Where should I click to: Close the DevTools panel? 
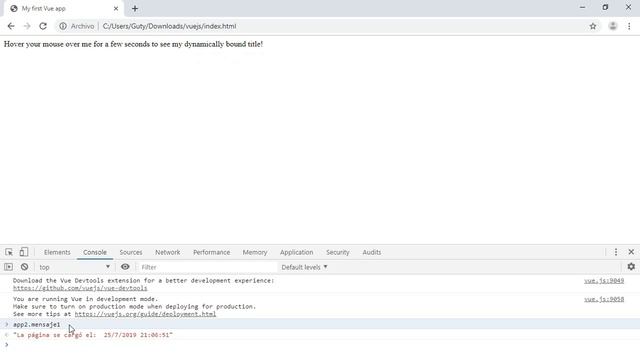(631, 252)
